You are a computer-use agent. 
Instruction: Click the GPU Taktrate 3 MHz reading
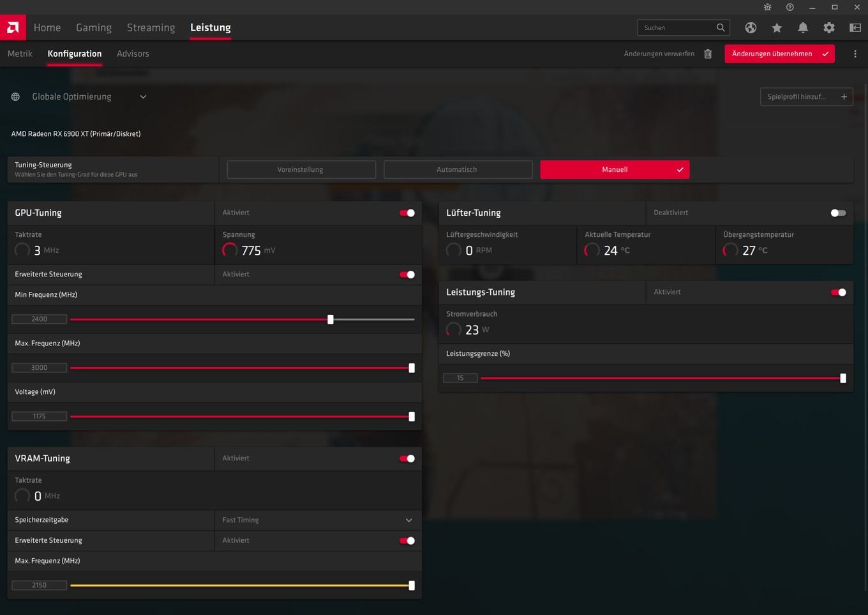coord(37,250)
